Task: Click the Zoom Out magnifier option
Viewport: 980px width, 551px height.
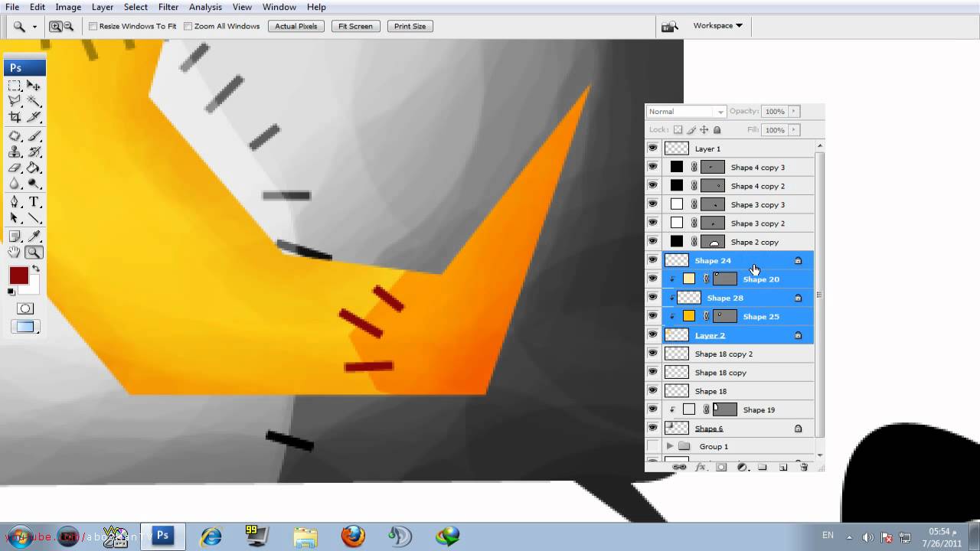Action: coord(68,26)
